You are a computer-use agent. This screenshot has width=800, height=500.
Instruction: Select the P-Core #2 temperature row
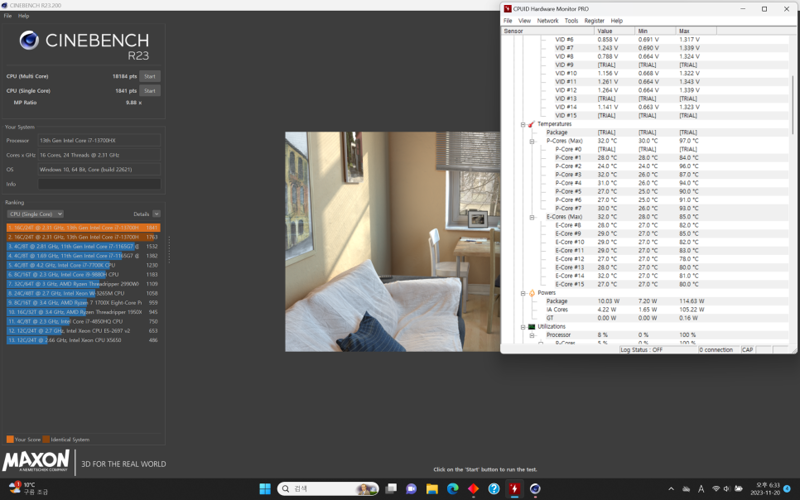coord(646,166)
